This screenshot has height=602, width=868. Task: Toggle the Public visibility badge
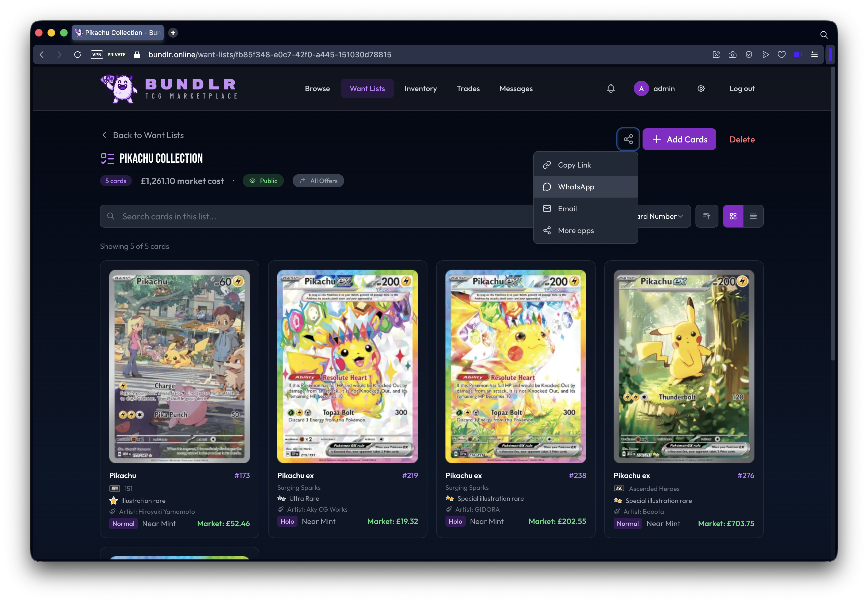pyautogui.click(x=263, y=181)
